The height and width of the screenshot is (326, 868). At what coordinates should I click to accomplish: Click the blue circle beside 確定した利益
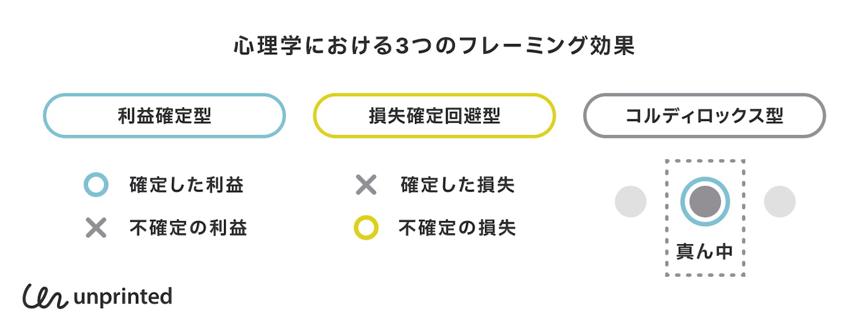click(x=96, y=185)
